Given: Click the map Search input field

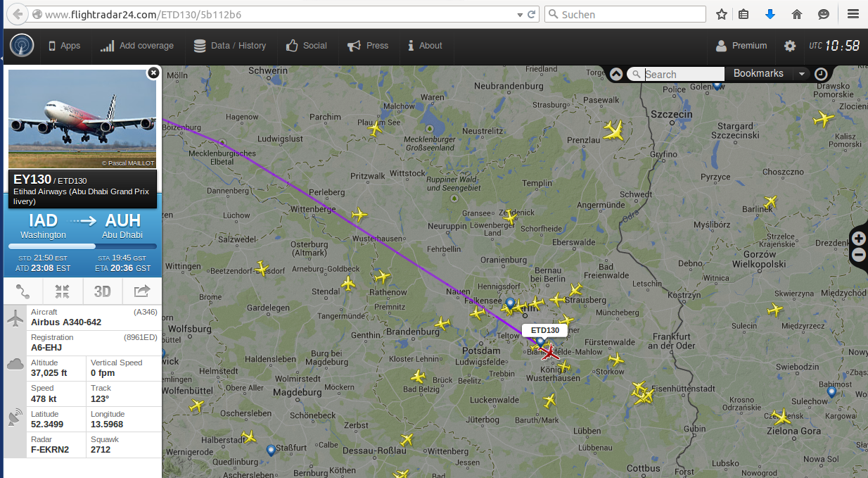Looking at the screenshot, I should (684, 74).
